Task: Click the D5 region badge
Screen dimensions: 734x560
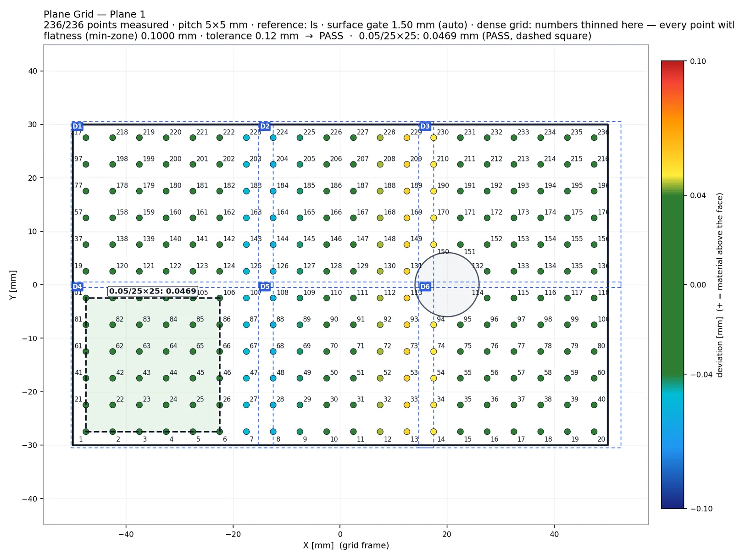Action: click(265, 287)
